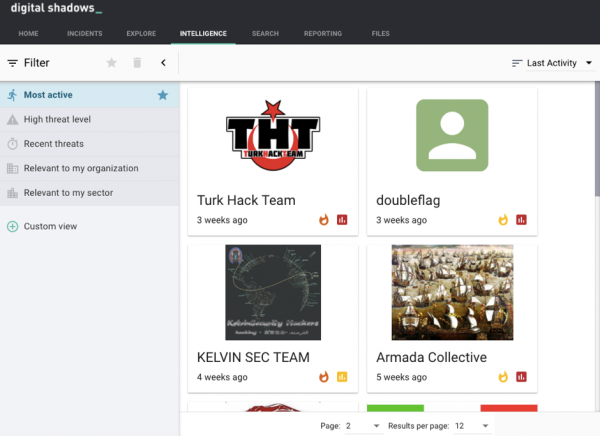Viewport: 600px width, 436px height.
Task: Open the Armada Collective ships image
Action: (x=452, y=292)
